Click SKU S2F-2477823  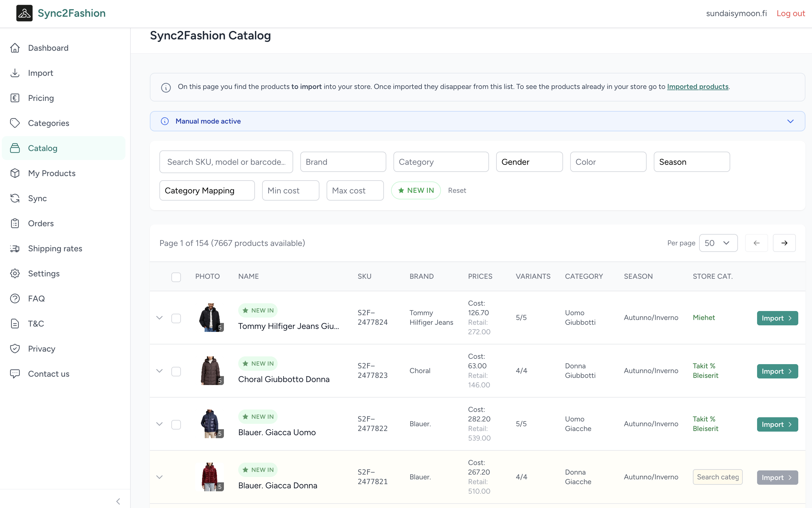[373, 371]
